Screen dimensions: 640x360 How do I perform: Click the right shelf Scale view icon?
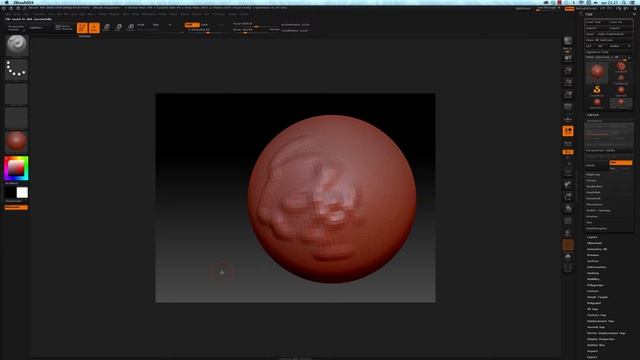[568, 197]
